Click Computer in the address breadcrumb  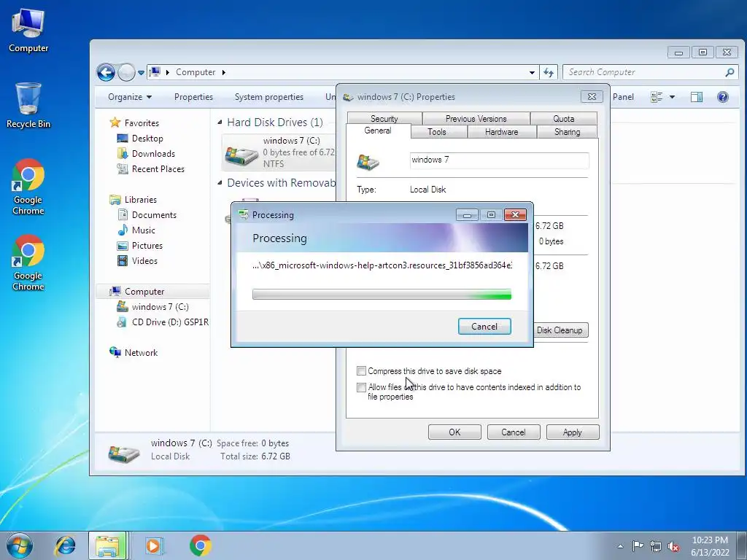point(196,72)
